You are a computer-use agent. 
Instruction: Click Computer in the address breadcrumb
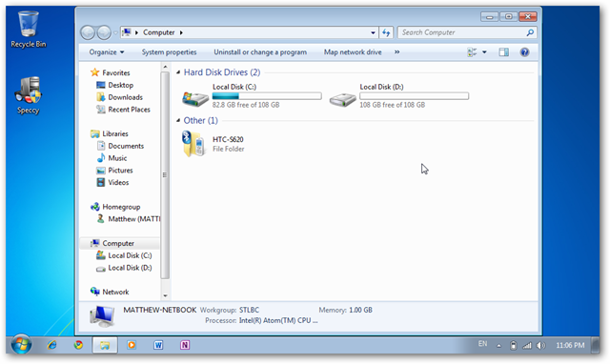click(x=159, y=32)
